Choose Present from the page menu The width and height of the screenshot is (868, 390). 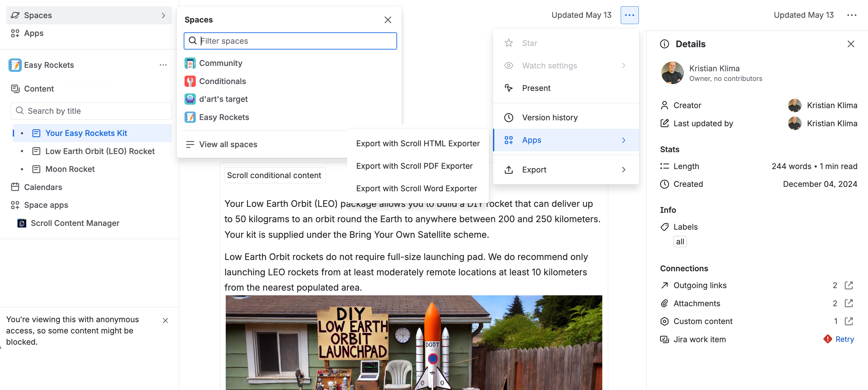coord(566,88)
